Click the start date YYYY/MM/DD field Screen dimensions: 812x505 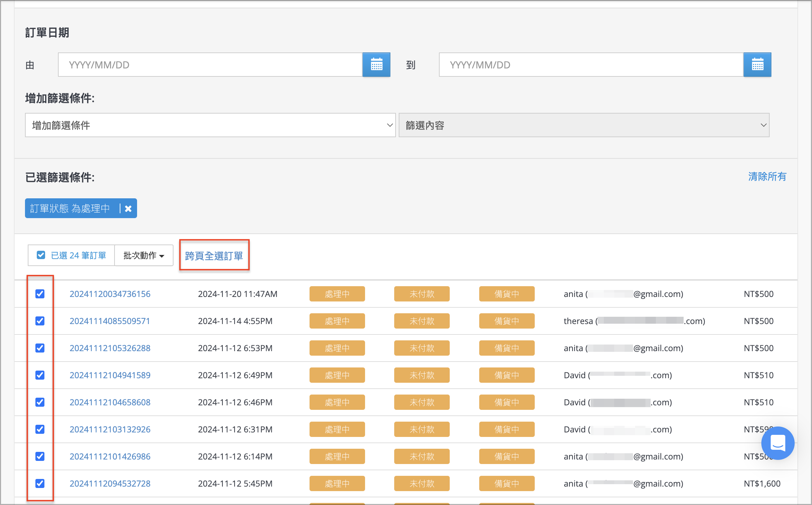pyautogui.click(x=210, y=65)
